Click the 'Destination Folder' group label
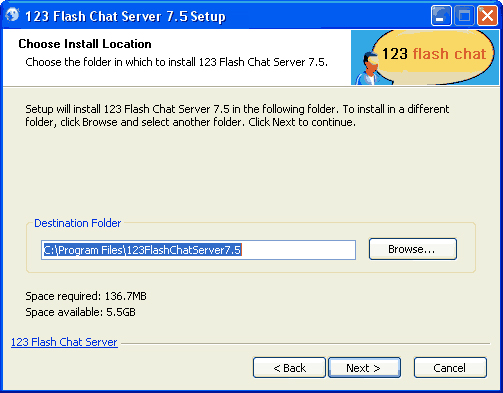503x393 pixels. click(x=78, y=223)
